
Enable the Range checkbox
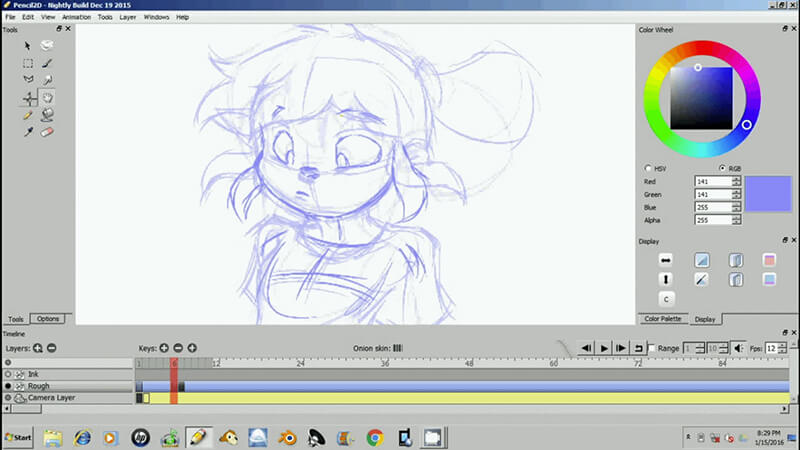tap(652, 348)
